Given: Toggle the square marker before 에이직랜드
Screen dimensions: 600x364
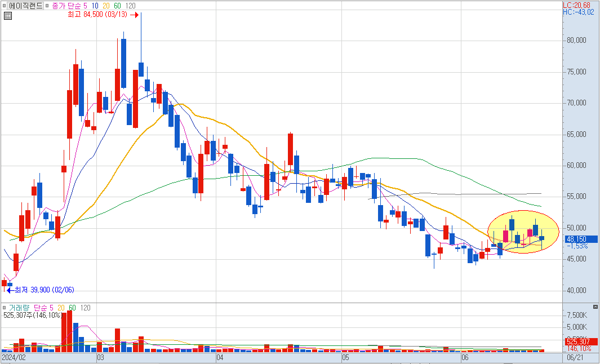Looking at the screenshot, I should pyautogui.click(x=4, y=6).
